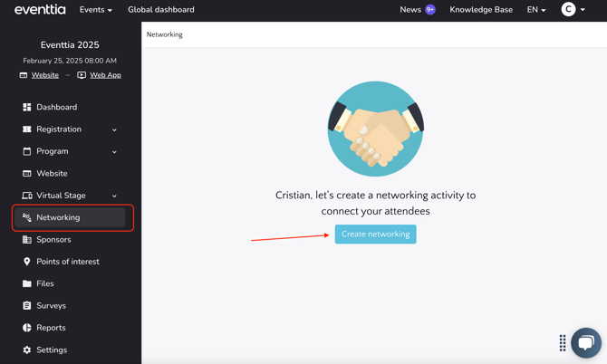Click the Reports pie chart icon
The image size is (607, 364).
[x=27, y=328]
